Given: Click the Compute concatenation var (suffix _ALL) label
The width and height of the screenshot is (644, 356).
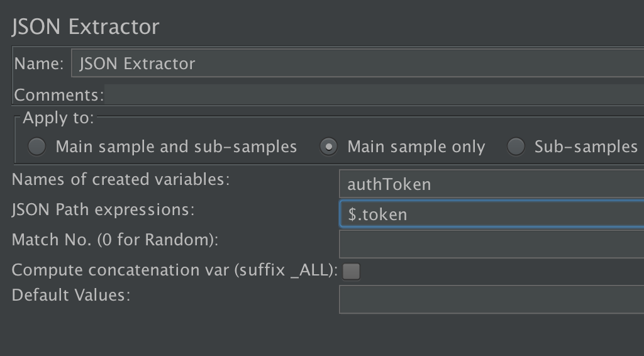Looking at the screenshot, I should pos(175,270).
